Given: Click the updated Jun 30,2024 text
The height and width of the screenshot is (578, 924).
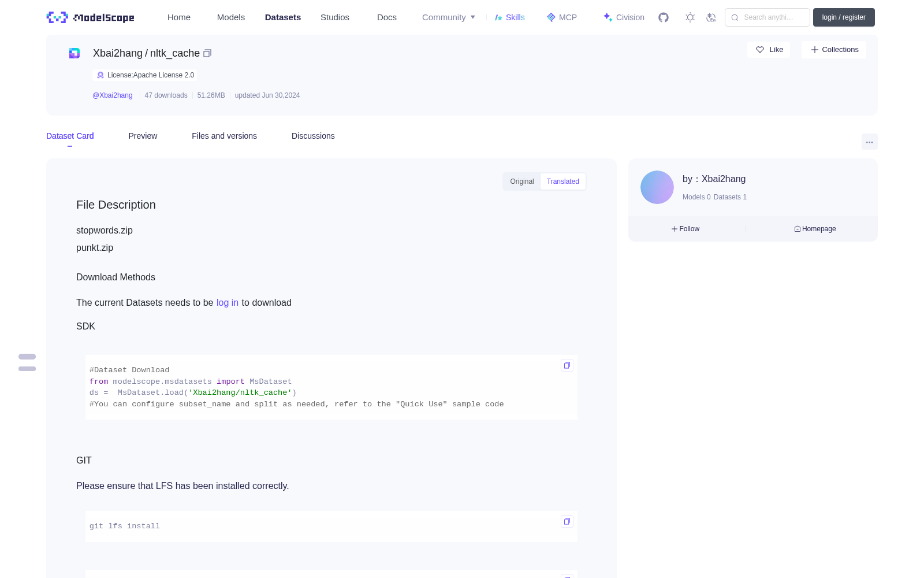Looking at the screenshot, I should coord(267,95).
